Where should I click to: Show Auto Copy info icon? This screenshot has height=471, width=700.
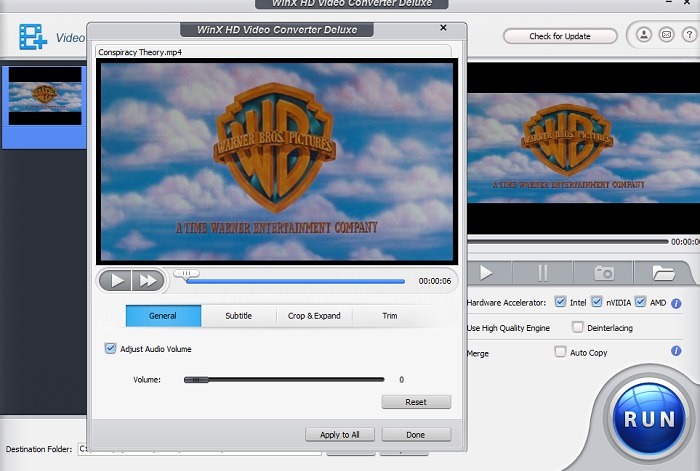click(x=676, y=351)
